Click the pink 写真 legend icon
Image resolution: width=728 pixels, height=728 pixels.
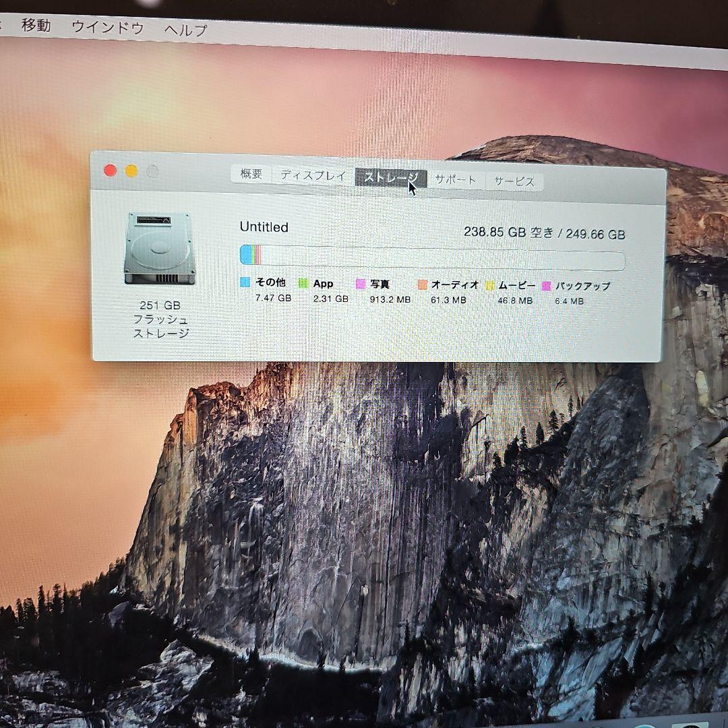click(359, 284)
